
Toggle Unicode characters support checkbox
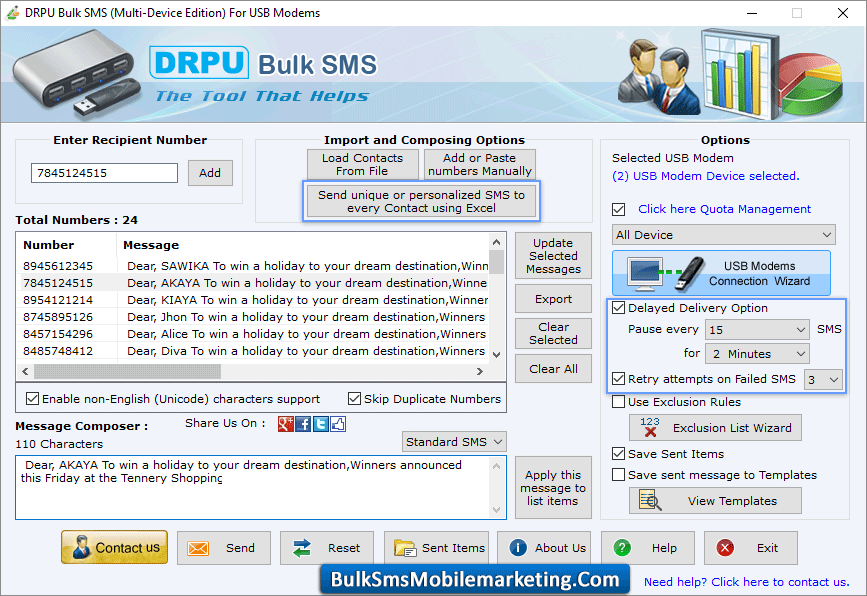click(33, 399)
